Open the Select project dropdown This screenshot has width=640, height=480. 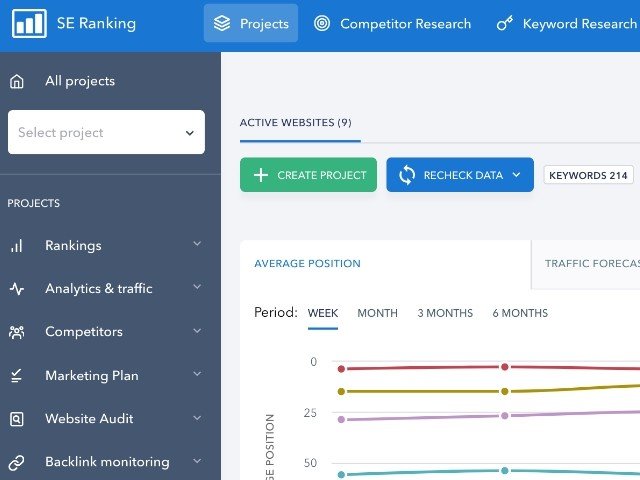[x=106, y=132]
